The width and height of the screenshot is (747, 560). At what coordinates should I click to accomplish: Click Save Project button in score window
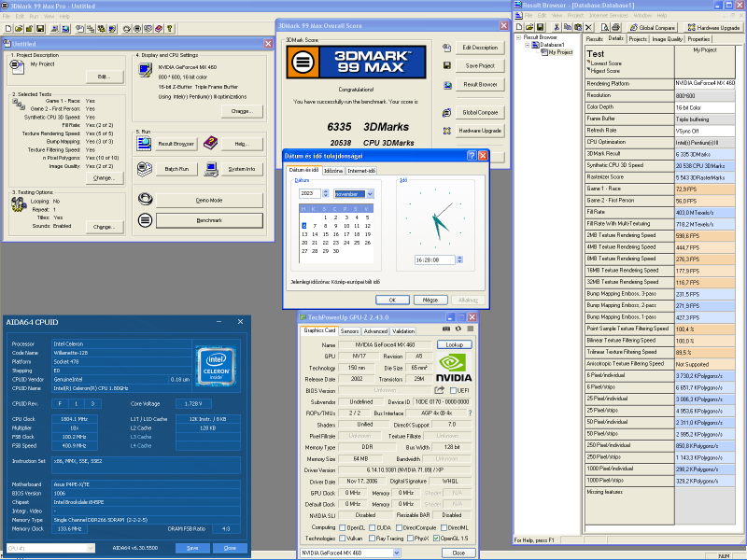click(x=480, y=65)
